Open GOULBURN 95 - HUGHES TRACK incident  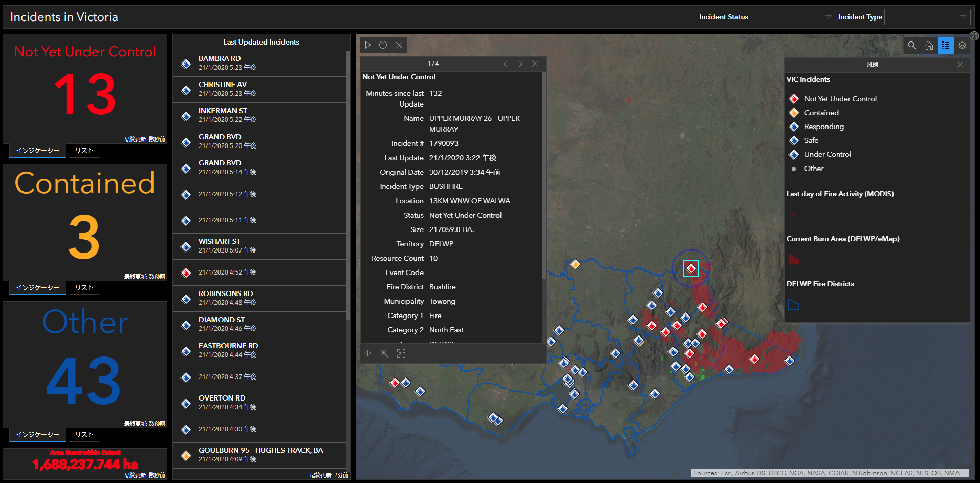coord(260,455)
